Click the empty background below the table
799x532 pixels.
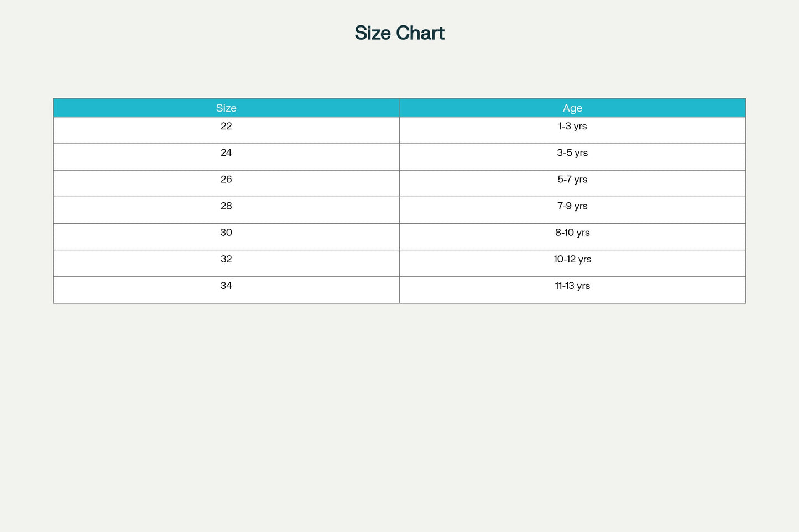tap(399, 414)
